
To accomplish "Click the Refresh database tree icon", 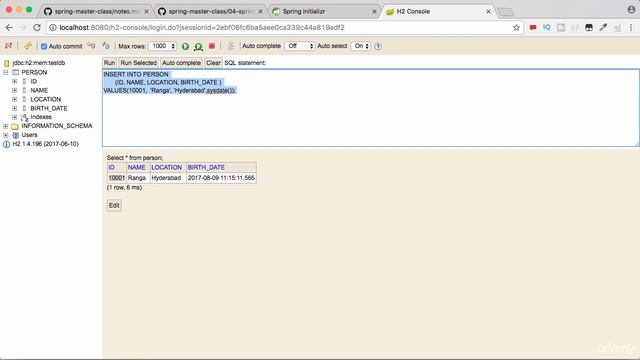I will point(28,46).
